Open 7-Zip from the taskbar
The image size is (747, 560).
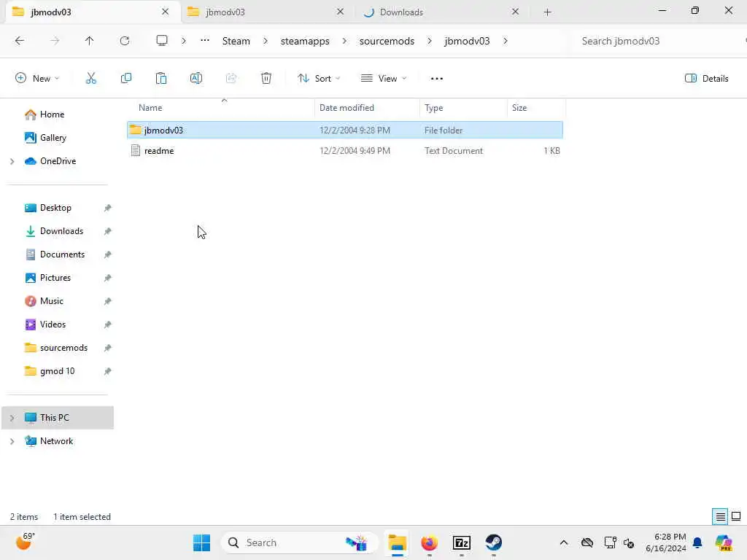(462, 542)
